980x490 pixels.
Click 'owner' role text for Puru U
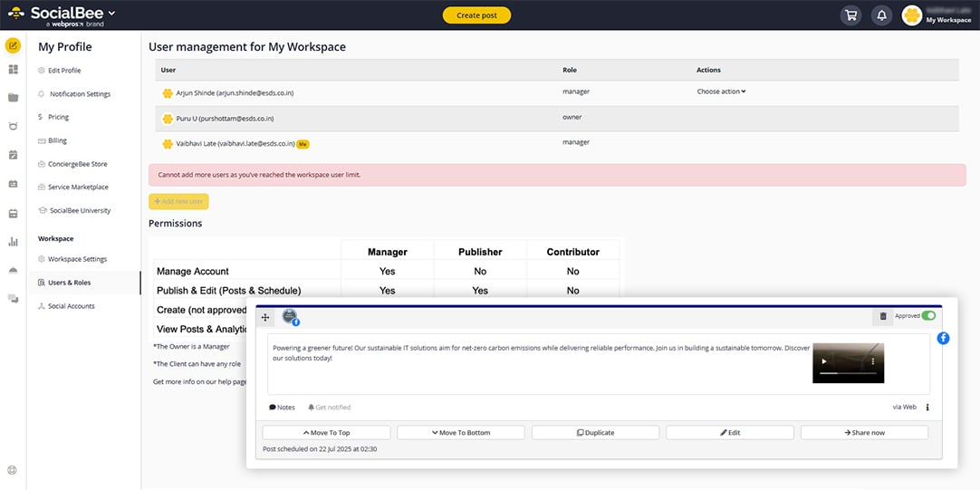tap(572, 117)
